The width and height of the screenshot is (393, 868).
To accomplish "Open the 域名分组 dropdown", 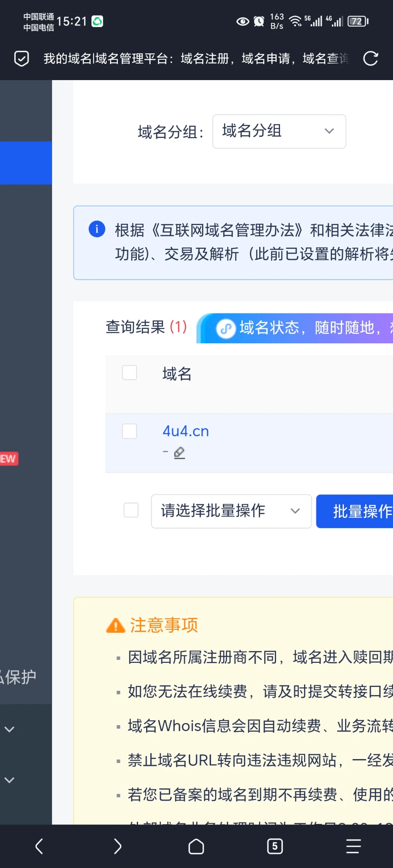I will point(279,131).
